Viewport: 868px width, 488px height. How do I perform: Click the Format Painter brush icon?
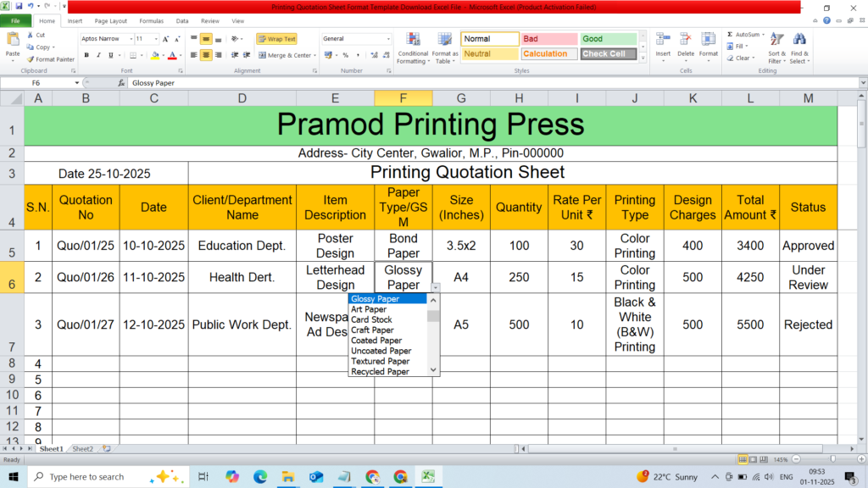pos(31,59)
